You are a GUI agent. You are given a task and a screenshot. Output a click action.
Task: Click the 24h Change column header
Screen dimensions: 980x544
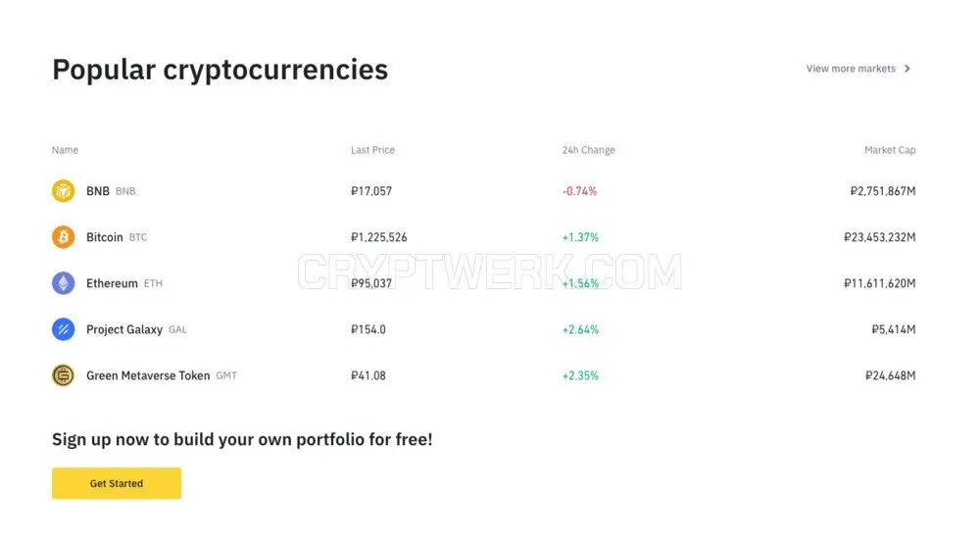pyautogui.click(x=589, y=150)
